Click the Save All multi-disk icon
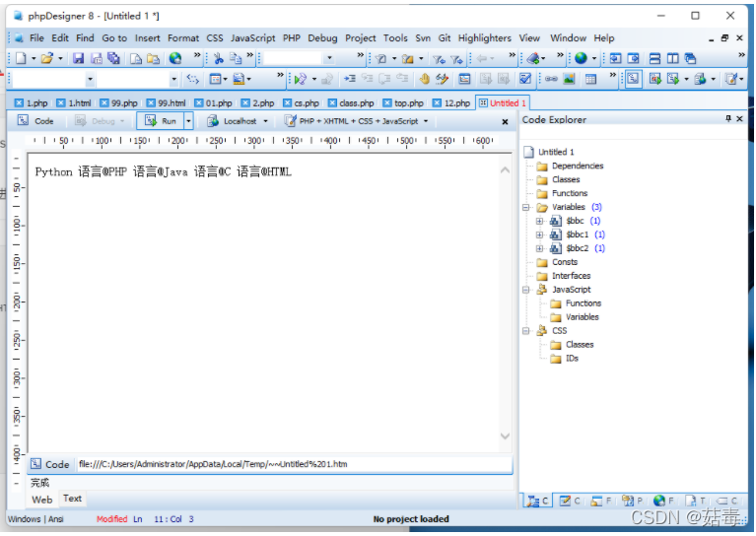The height and width of the screenshot is (536, 756). [113, 59]
